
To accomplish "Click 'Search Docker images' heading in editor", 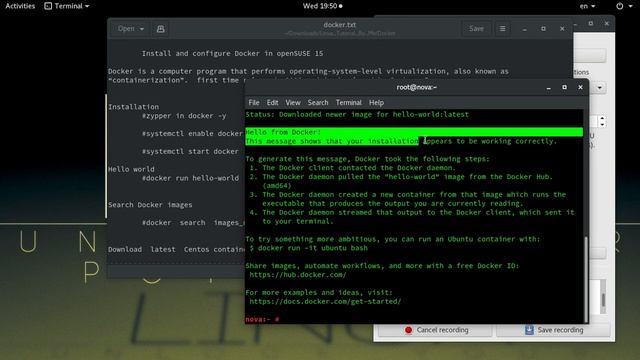I will point(150,205).
